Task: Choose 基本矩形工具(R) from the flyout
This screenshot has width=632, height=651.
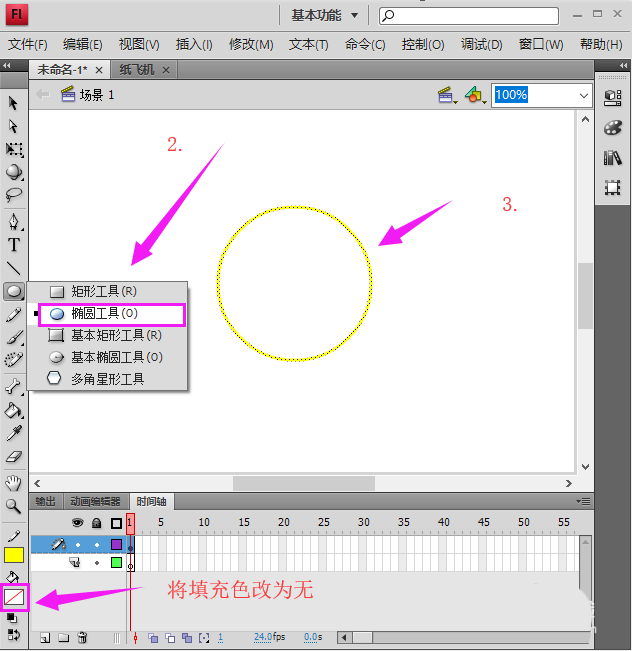Action: click(108, 335)
